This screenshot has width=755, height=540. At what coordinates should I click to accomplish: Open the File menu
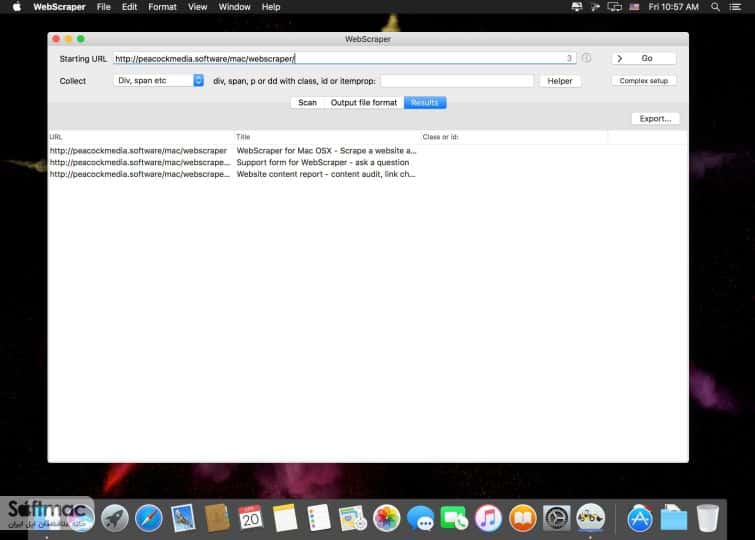coord(104,7)
